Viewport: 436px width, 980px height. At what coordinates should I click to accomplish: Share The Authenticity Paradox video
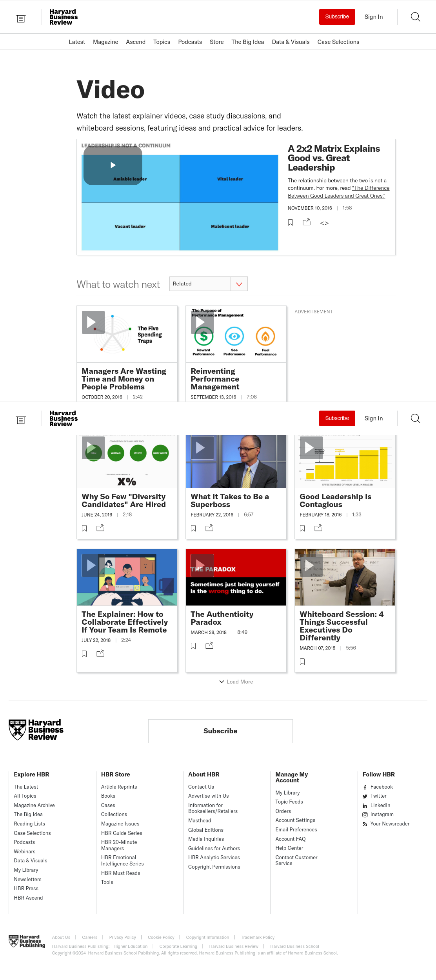(209, 645)
